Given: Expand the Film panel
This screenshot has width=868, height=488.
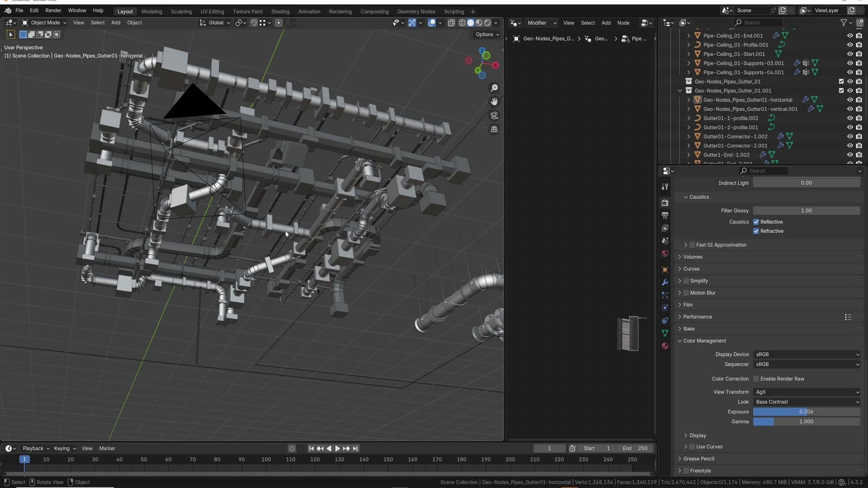Looking at the screenshot, I should tap(679, 305).
